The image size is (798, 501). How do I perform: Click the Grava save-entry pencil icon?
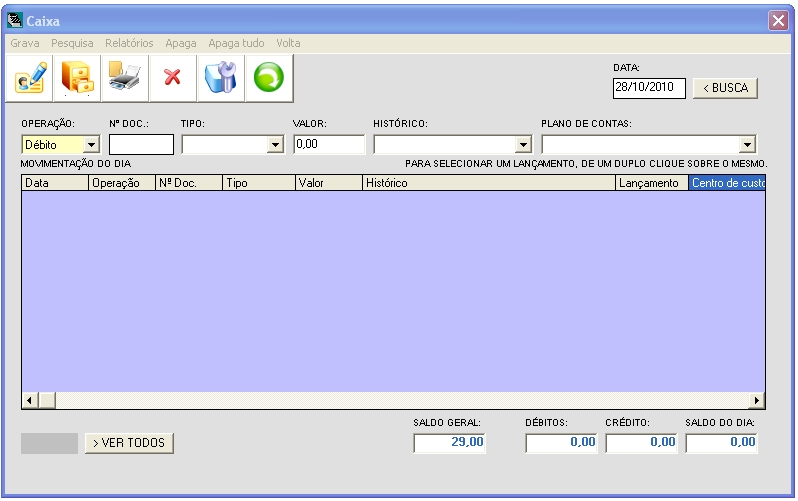pos(29,78)
